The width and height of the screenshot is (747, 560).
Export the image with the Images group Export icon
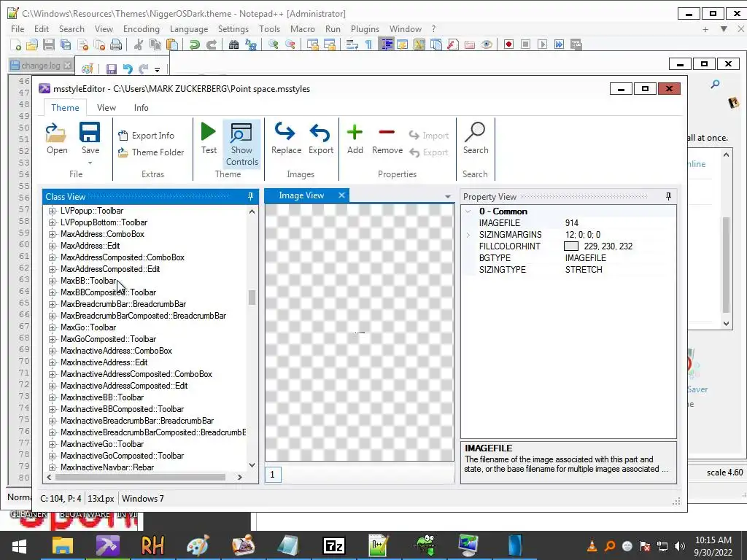[x=321, y=139]
